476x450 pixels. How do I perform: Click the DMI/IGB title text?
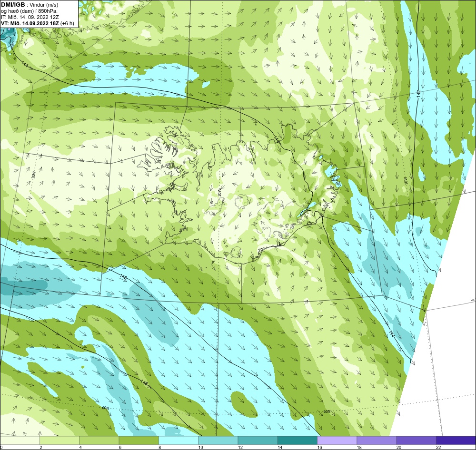13,4
